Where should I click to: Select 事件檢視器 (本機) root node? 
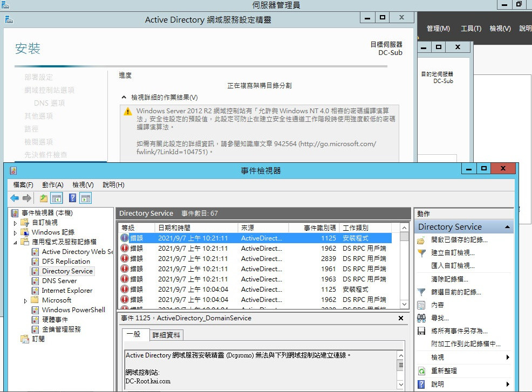[47, 213]
